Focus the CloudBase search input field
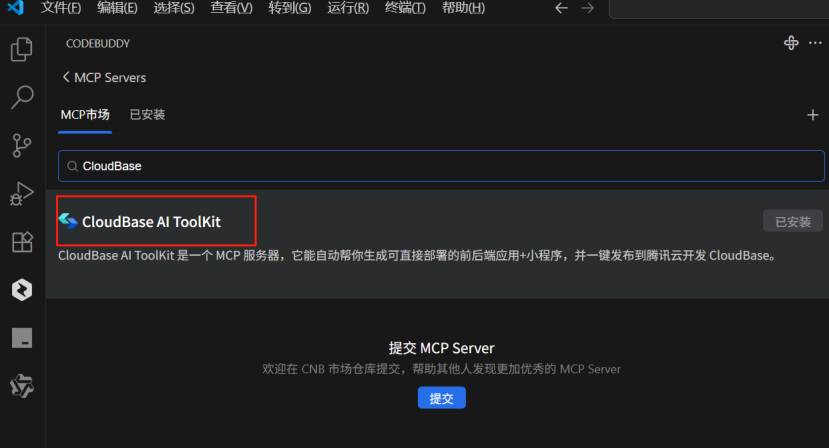829x448 pixels. (x=441, y=166)
